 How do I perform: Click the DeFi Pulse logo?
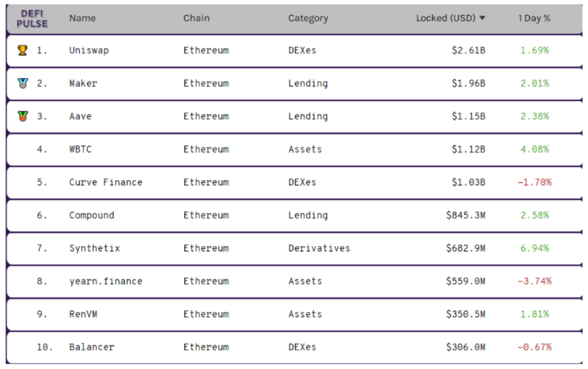click(x=32, y=19)
